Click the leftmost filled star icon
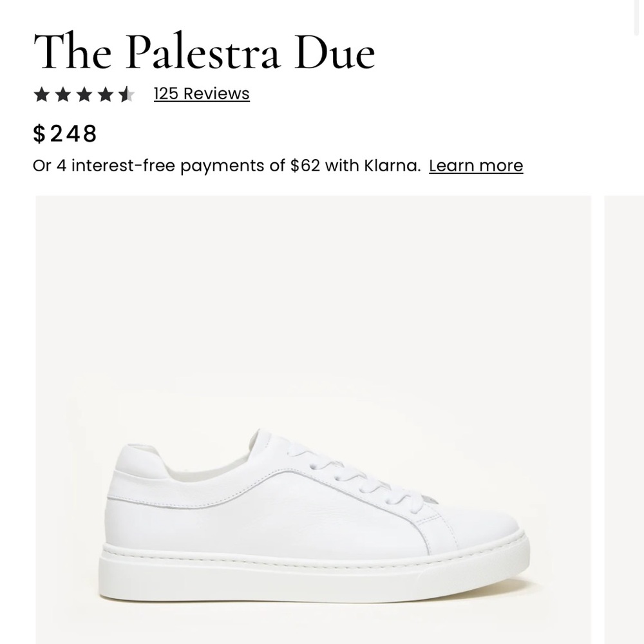Image resolution: width=644 pixels, height=644 pixels. (41, 93)
